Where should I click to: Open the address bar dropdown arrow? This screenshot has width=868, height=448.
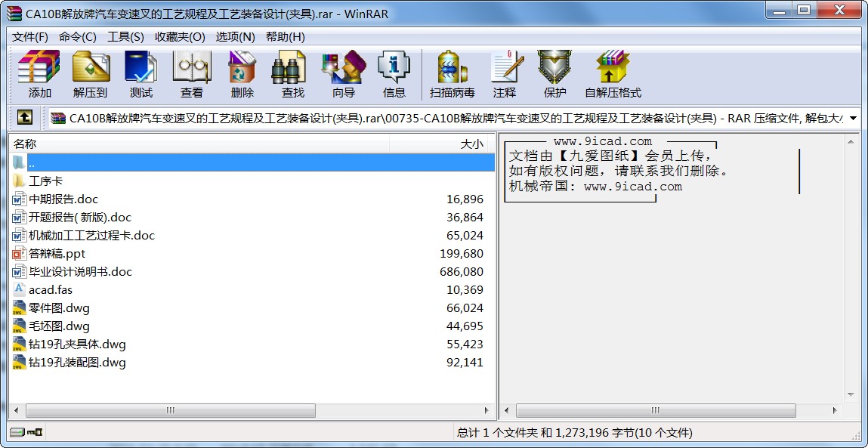coord(854,117)
